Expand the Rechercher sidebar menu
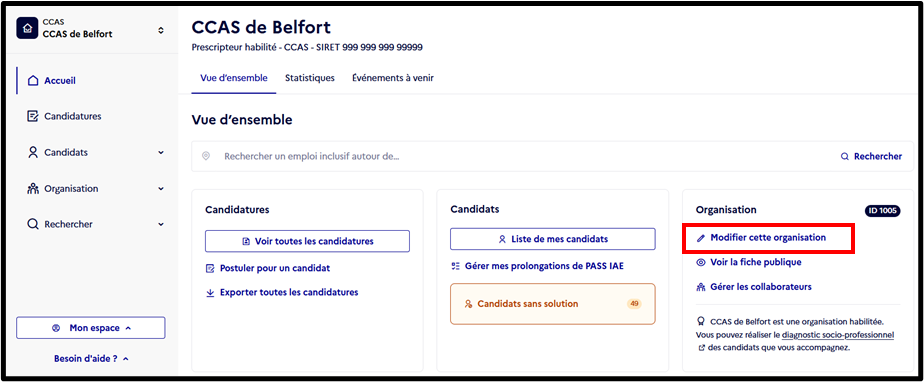 coord(161,225)
